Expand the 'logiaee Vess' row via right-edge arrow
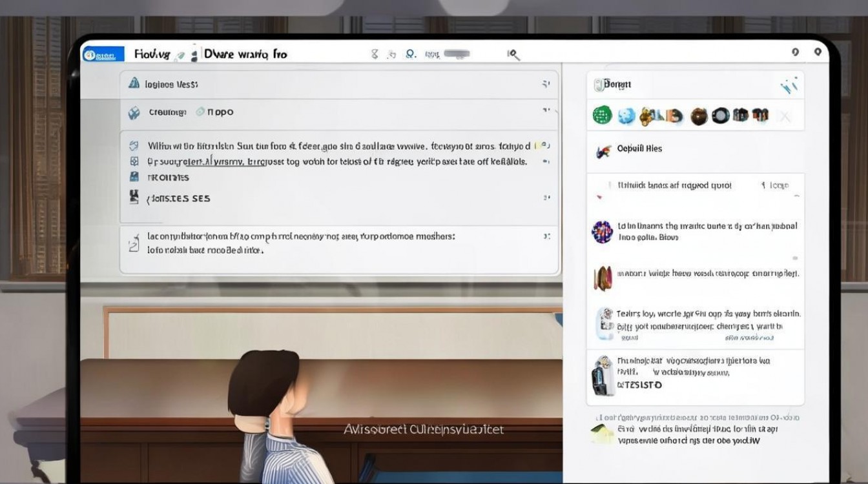The width and height of the screenshot is (868, 484). coord(546,84)
